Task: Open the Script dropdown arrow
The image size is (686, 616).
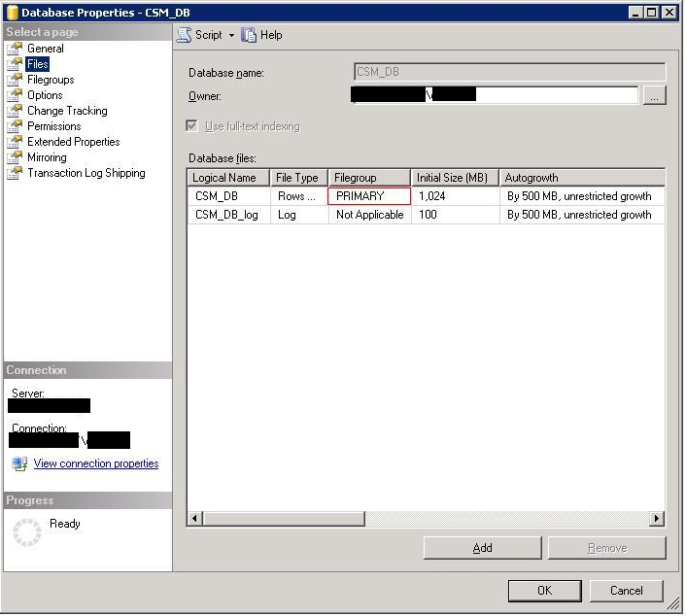Action: pos(231,35)
